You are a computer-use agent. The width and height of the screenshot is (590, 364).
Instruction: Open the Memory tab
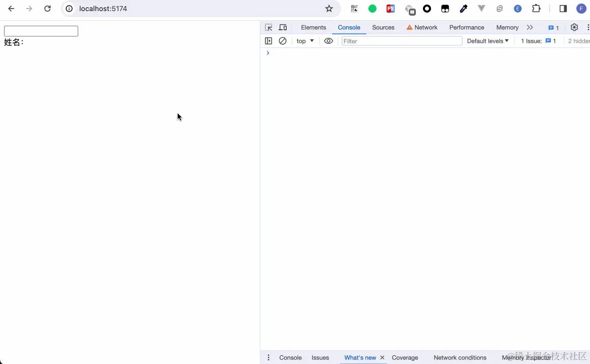coord(507,27)
